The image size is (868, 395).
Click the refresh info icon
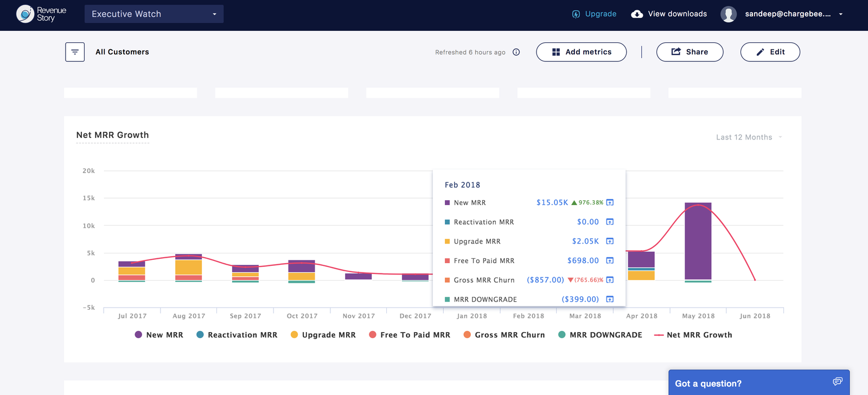[x=516, y=52]
